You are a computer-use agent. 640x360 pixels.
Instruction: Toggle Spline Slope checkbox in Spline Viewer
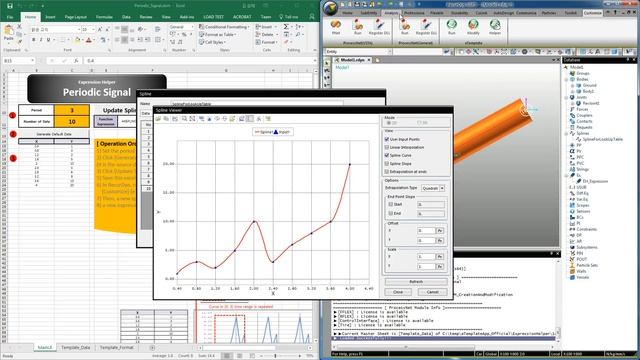pos(387,164)
